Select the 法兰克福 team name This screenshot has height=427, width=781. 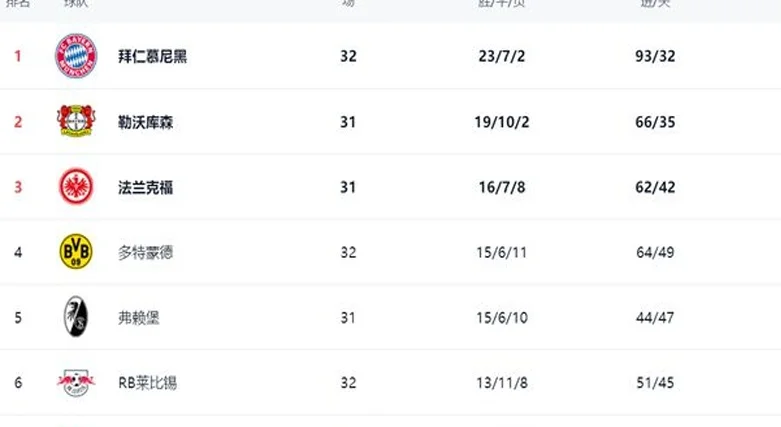145,187
